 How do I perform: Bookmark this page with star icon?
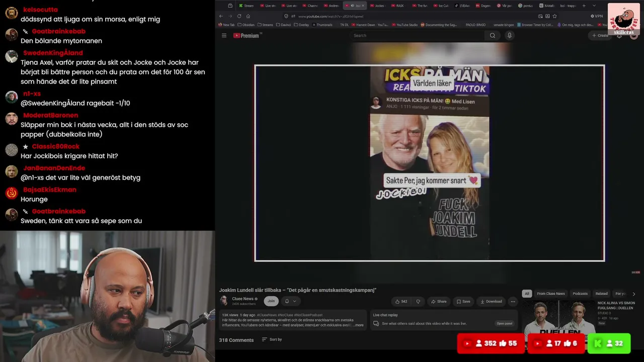point(555,16)
